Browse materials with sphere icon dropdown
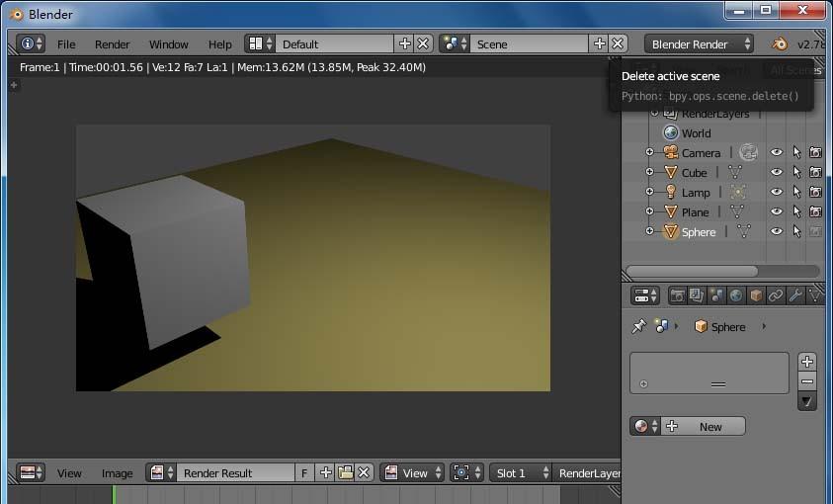 [x=645, y=426]
